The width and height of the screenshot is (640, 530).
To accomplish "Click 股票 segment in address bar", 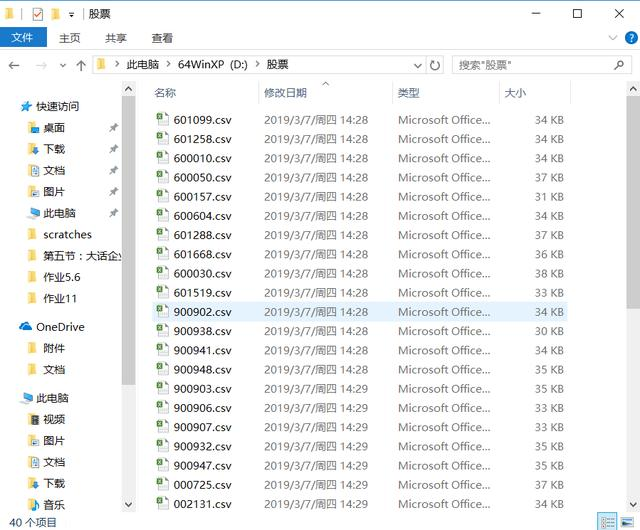I will click(x=278, y=65).
